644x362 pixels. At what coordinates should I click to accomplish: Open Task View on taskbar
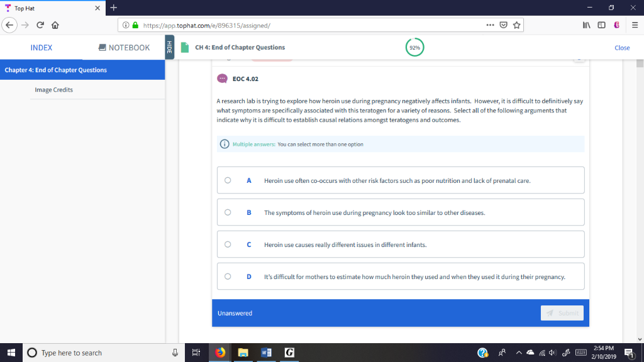(196, 353)
